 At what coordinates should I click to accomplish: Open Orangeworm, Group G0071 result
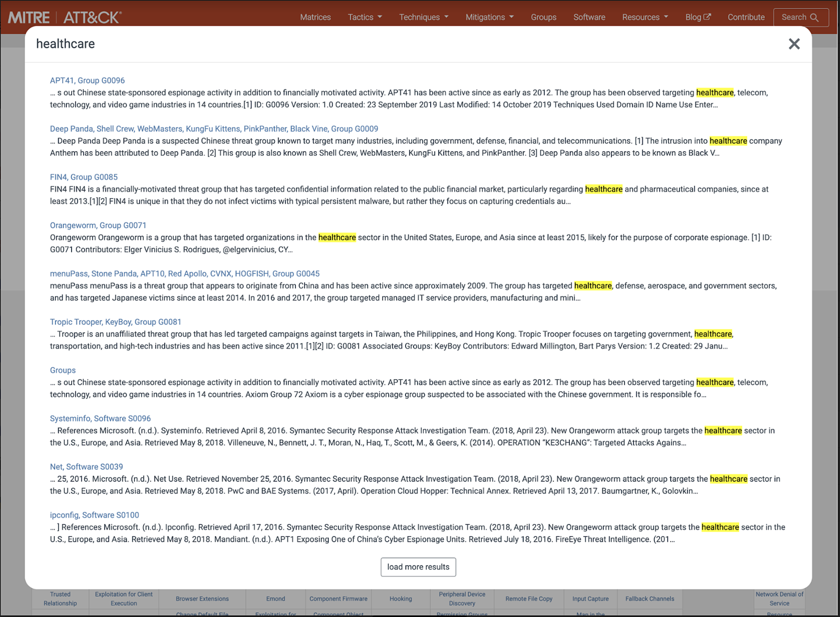tap(98, 225)
